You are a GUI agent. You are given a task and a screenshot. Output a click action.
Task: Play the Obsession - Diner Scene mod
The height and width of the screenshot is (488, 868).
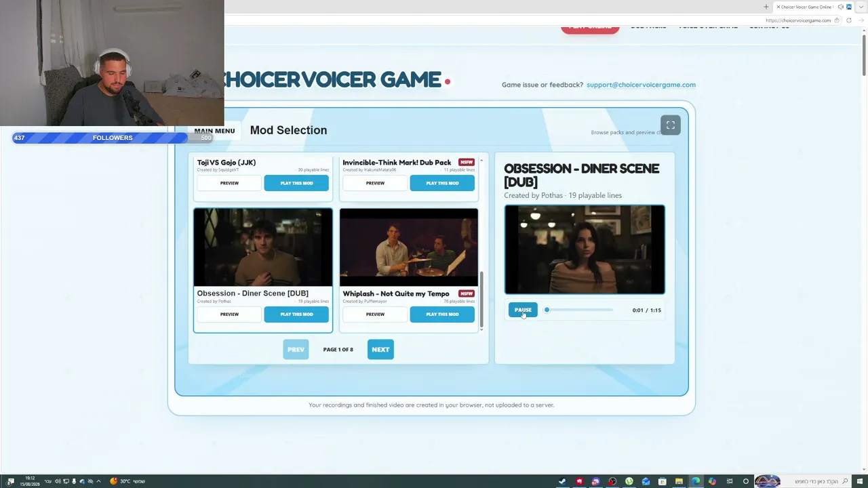click(296, 314)
